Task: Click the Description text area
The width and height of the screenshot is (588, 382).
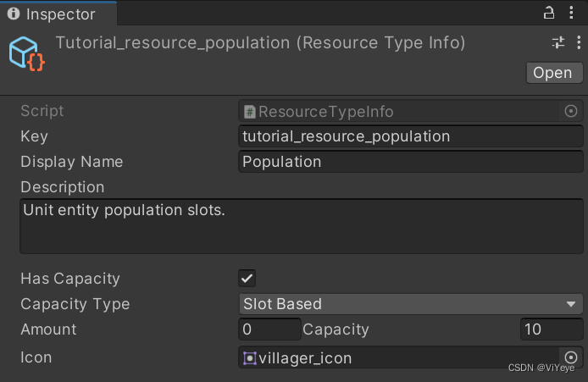Action: click(301, 225)
